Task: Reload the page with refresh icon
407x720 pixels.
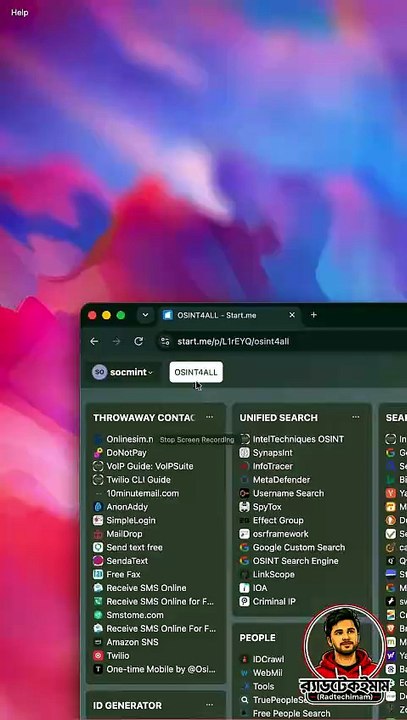Action: point(138,341)
